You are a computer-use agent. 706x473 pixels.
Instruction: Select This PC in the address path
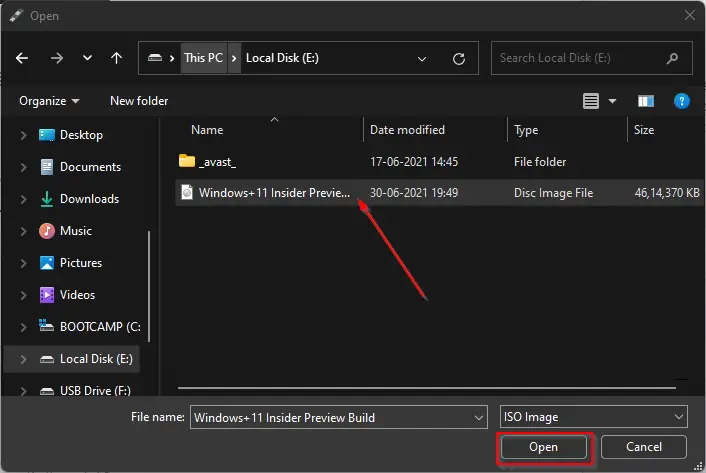click(204, 58)
